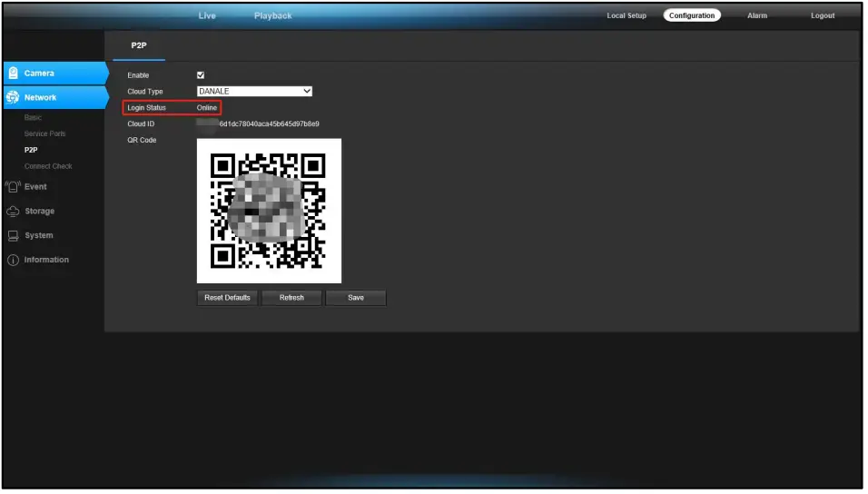Log out using Logout link
This screenshot has width=868, height=494.
coord(823,15)
